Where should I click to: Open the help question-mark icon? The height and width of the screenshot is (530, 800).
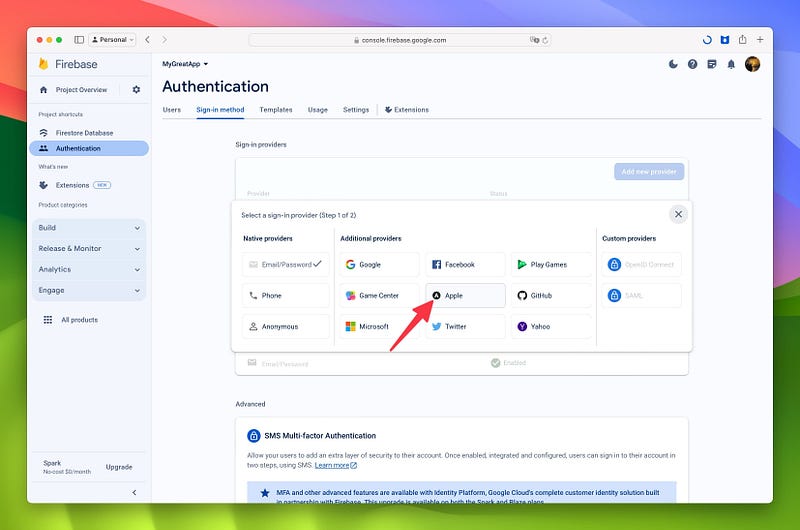(692, 64)
